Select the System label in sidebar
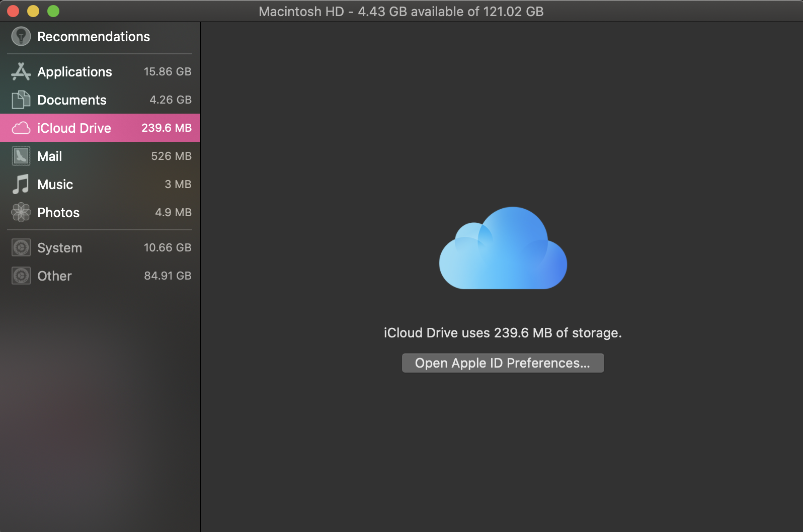Screen dimensions: 803x532 (x=59, y=248)
